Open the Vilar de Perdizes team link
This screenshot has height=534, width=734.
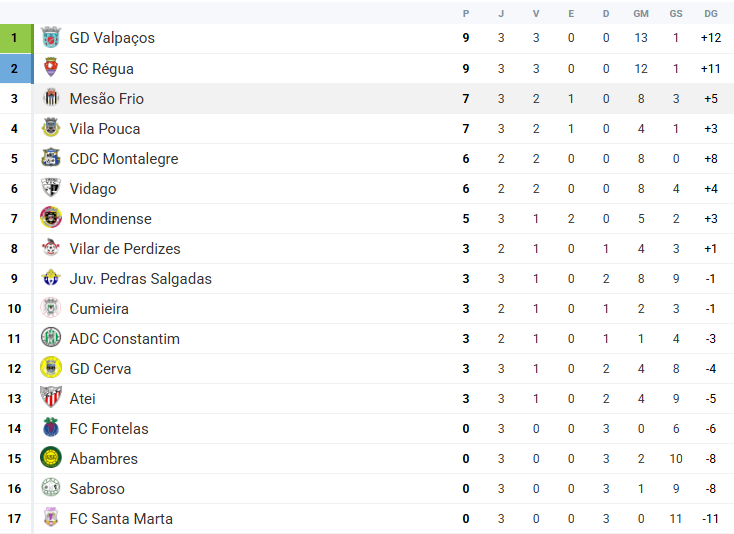125,249
